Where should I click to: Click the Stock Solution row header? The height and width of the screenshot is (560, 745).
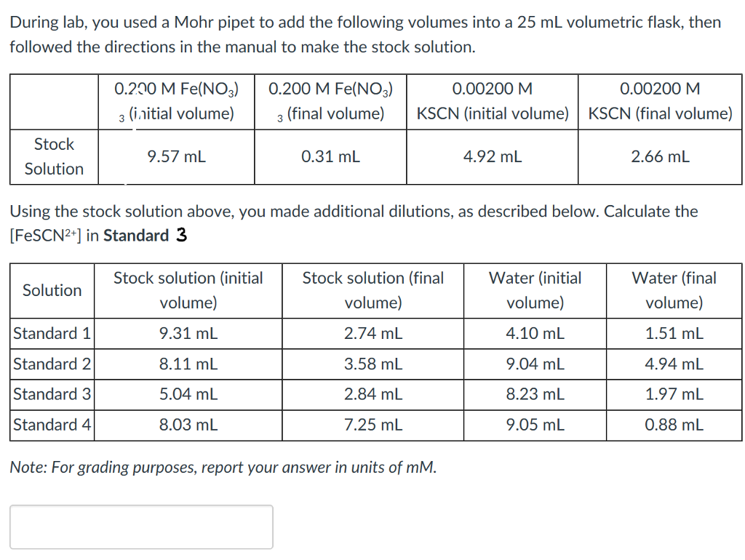pos(54,156)
